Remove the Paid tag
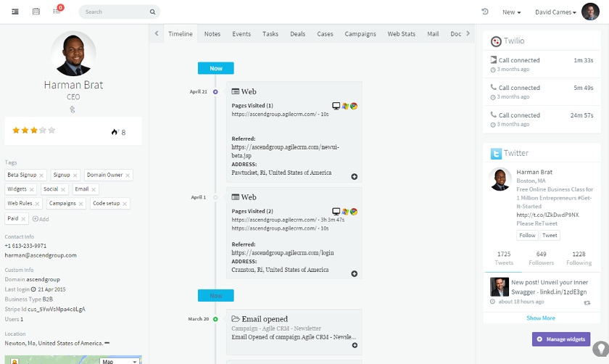This screenshot has height=364, width=609. coord(23,219)
